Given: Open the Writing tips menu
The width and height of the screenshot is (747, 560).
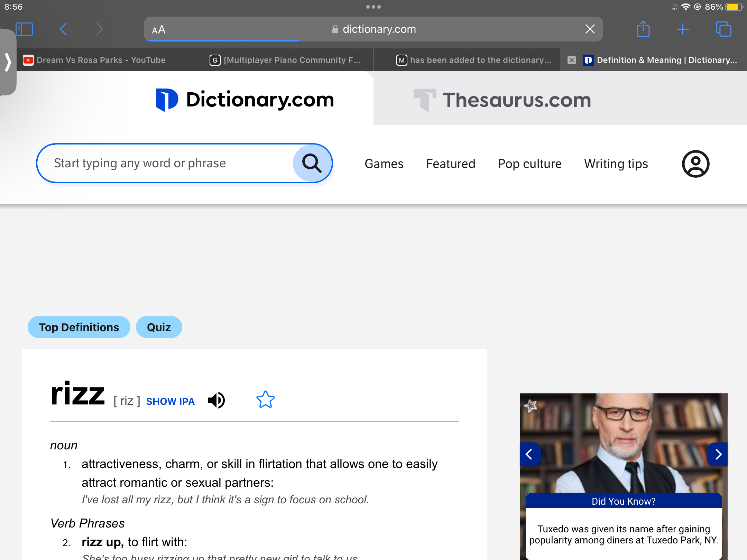Looking at the screenshot, I should pos(616,164).
